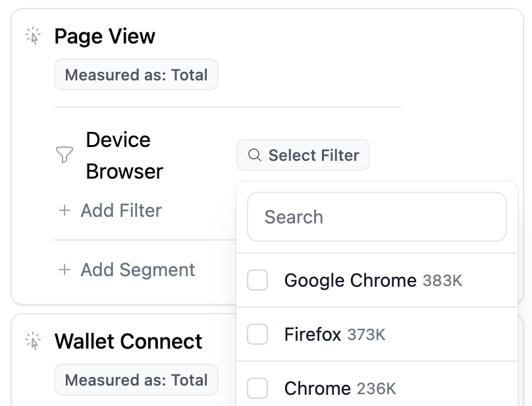The image size is (532, 406).
Task: Open the Select Filter dropdown
Action: pyautogui.click(x=303, y=155)
